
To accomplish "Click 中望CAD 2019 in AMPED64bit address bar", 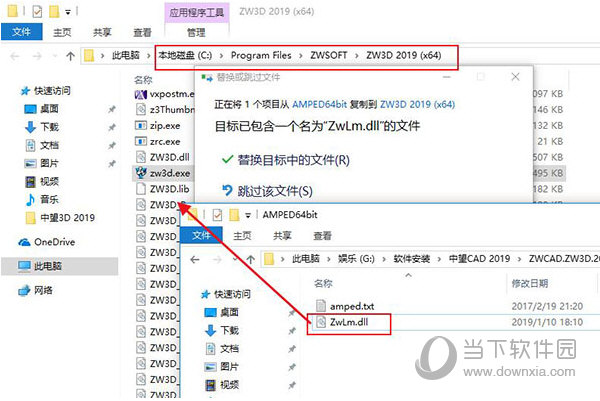I will [x=479, y=259].
